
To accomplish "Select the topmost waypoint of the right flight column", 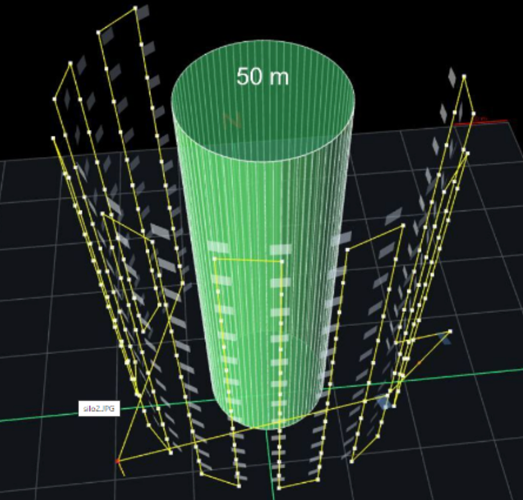I will click(464, 76).
